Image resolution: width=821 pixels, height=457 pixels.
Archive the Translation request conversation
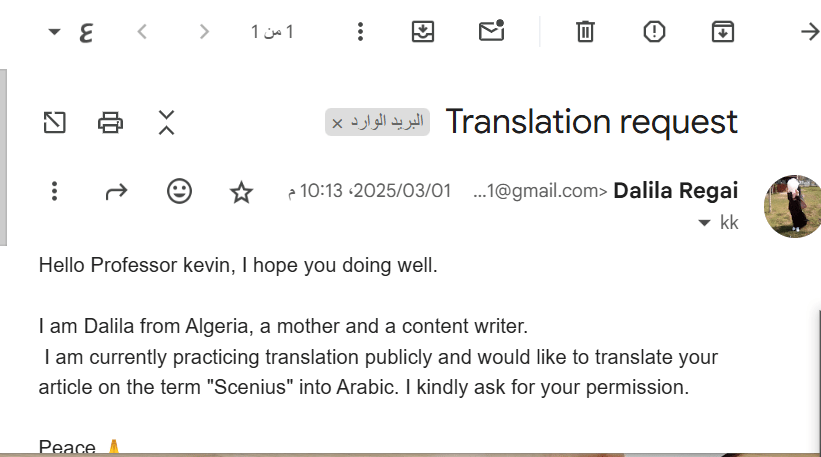722,32
